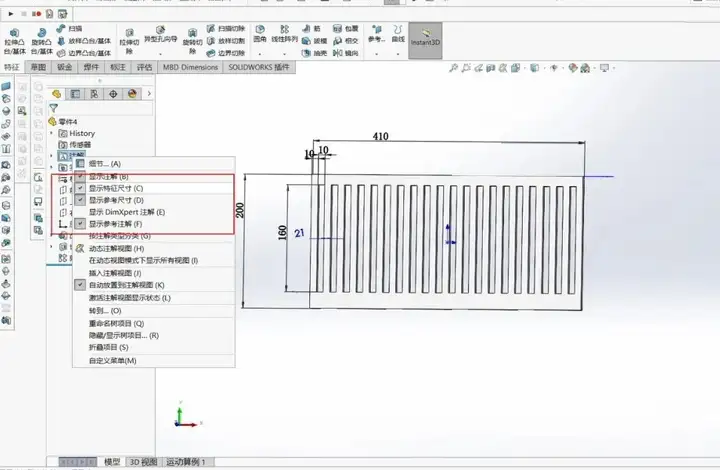The image size is (720, 470).
Task: Switch to the 钣金 ribbon tab
Action: click(x=66, y=67)
